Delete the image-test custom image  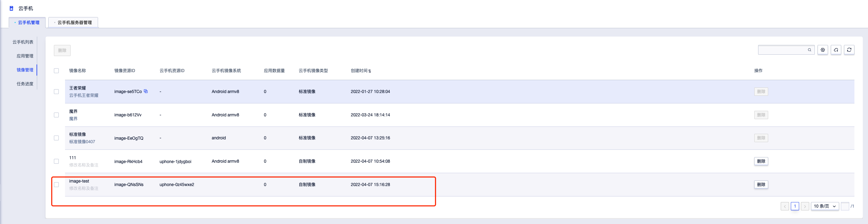761,185
